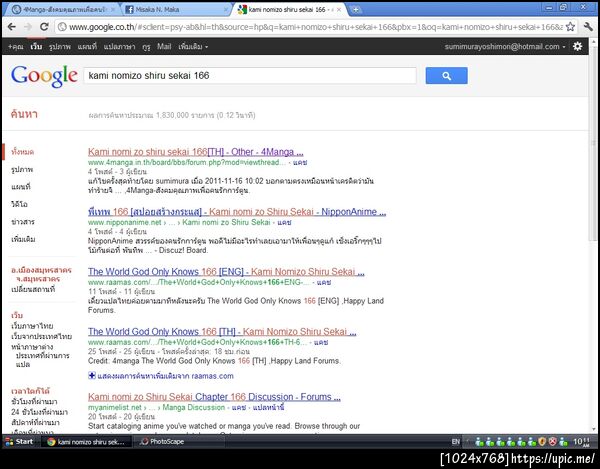Select the Chrome taskbar item kami nomizo
Viewport: 600px width, 469px height.
coord(86,441)
